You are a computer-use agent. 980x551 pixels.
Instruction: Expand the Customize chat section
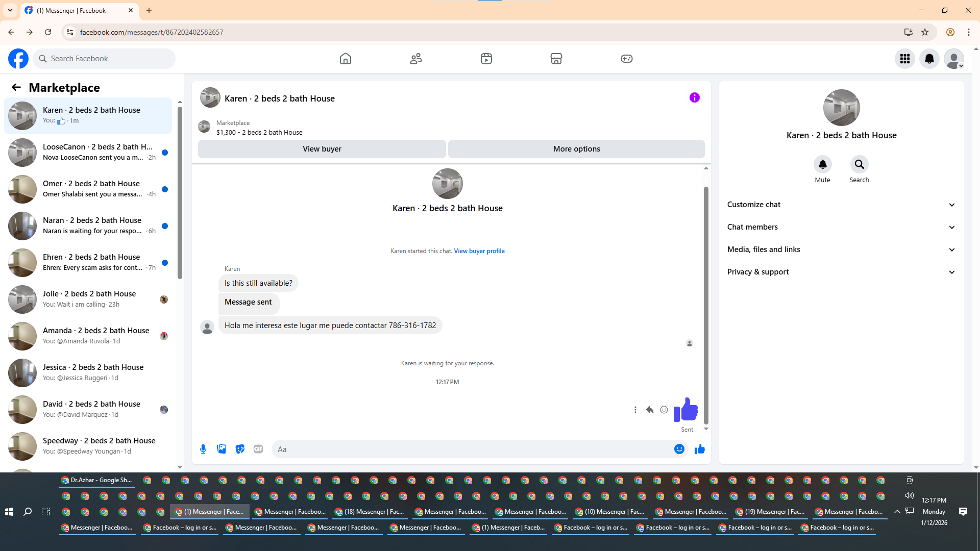841,205
